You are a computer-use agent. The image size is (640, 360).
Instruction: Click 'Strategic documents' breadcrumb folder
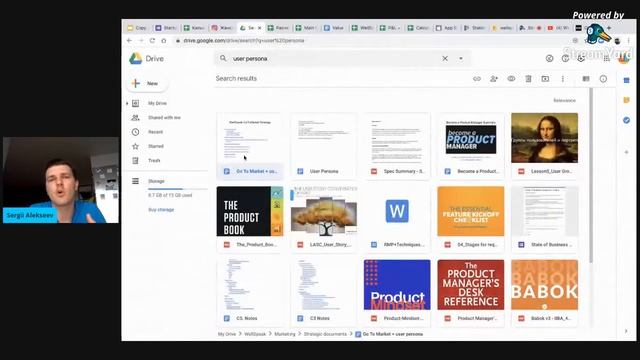(325, 334)
